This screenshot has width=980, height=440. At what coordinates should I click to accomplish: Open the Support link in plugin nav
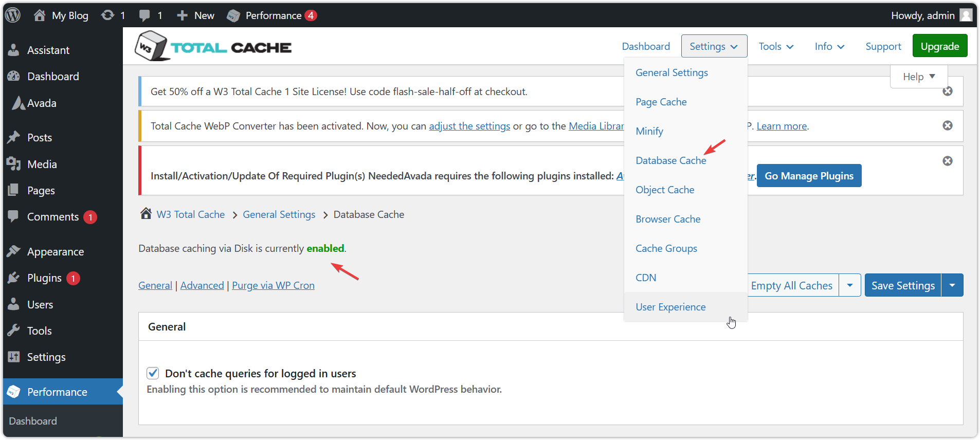click(x=883, y=46)
